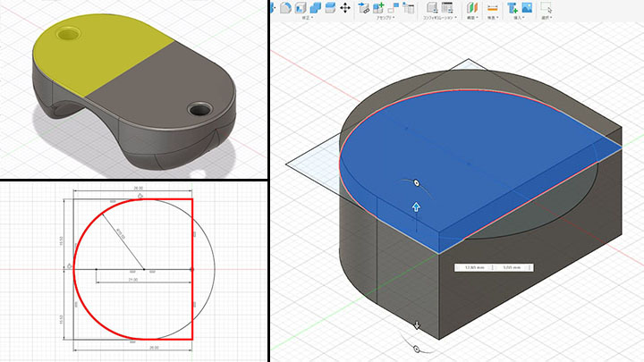Click the Fillet icon in the Modify group

coord(287,8)
